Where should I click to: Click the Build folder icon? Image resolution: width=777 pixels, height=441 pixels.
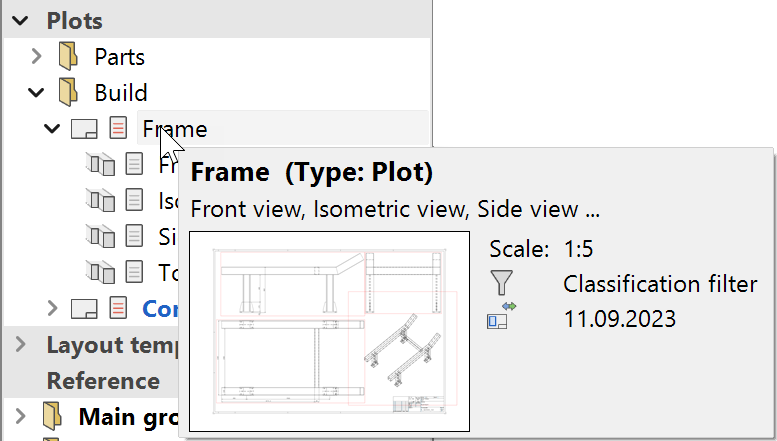point(68,93)
